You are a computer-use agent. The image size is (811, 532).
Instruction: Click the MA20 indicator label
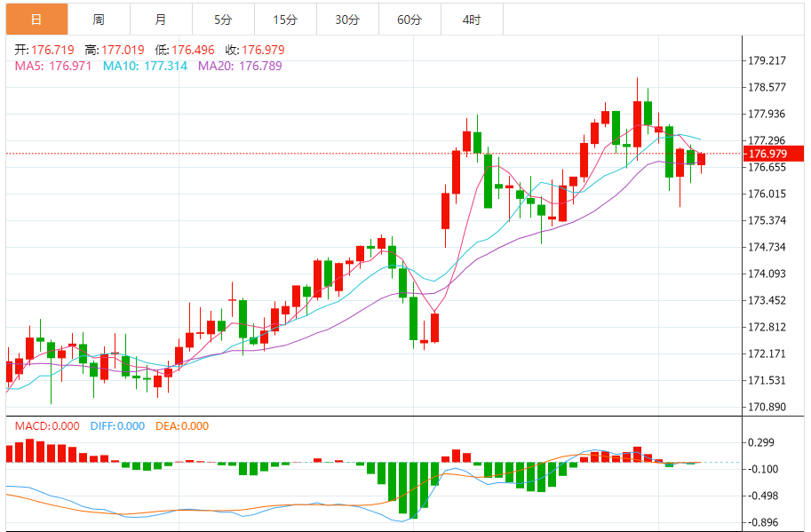240,66
